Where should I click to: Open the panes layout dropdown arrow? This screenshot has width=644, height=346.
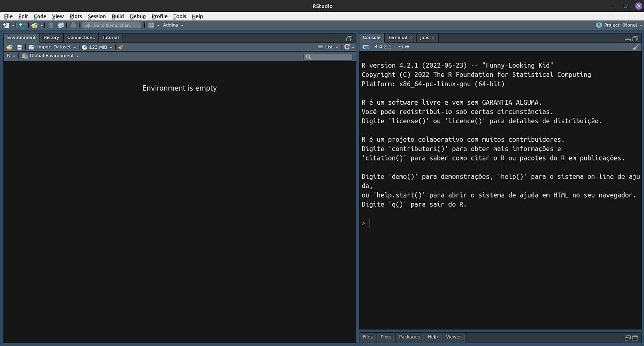158,26
